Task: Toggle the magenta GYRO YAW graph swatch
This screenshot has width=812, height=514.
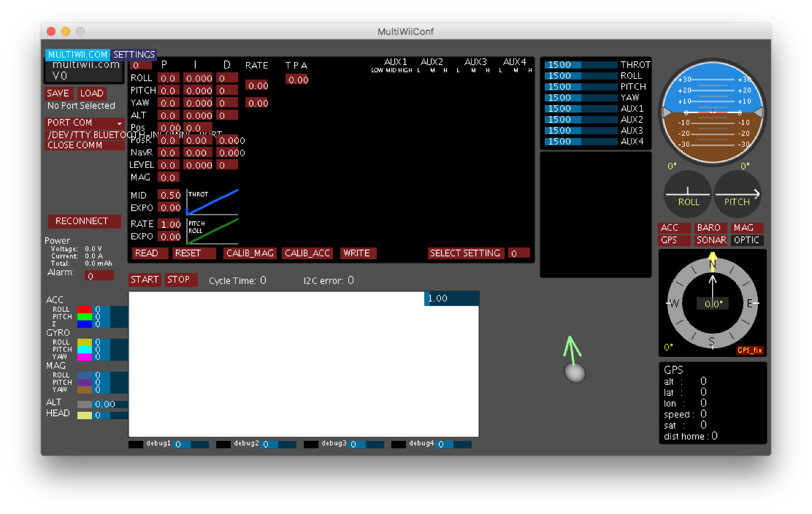Action: pyautogui.click(x=85, y=357)
